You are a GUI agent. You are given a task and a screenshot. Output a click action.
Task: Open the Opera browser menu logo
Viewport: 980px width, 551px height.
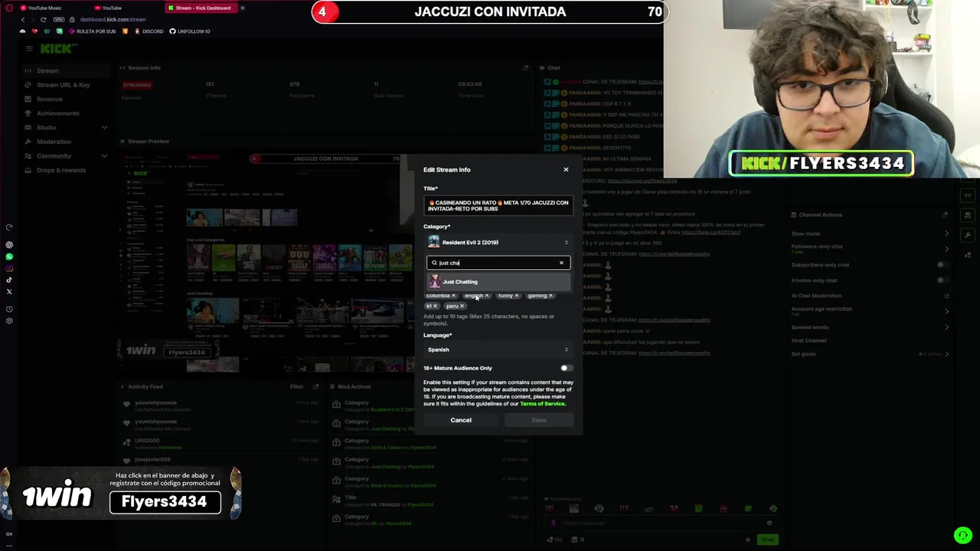(x=8, y=8)
